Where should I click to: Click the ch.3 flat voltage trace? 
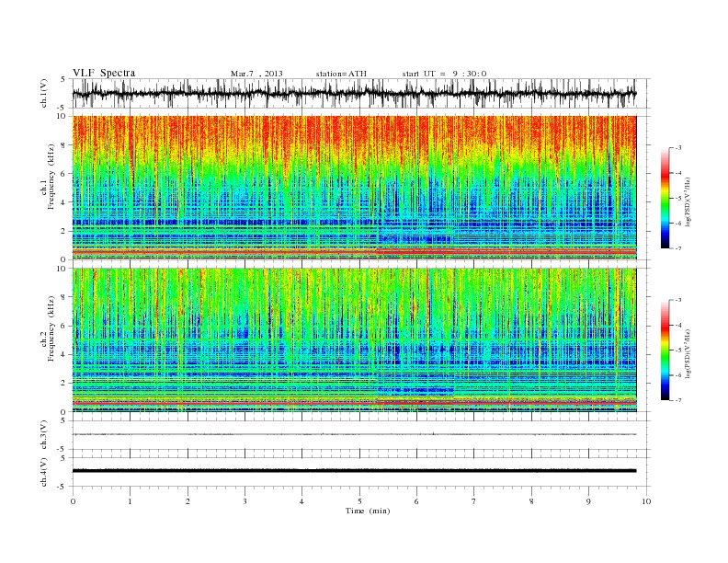[x=355, y=434]
